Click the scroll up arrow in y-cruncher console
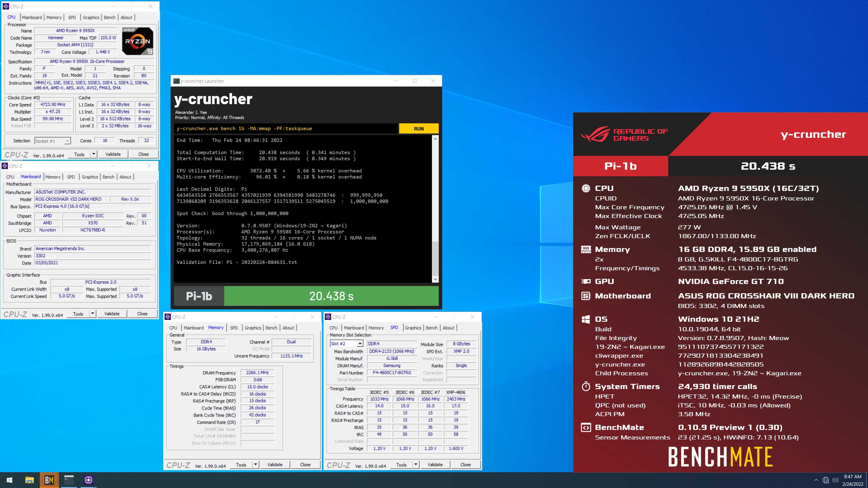The width and height of the screenshot is (868, 488). [x=435, y=139]
